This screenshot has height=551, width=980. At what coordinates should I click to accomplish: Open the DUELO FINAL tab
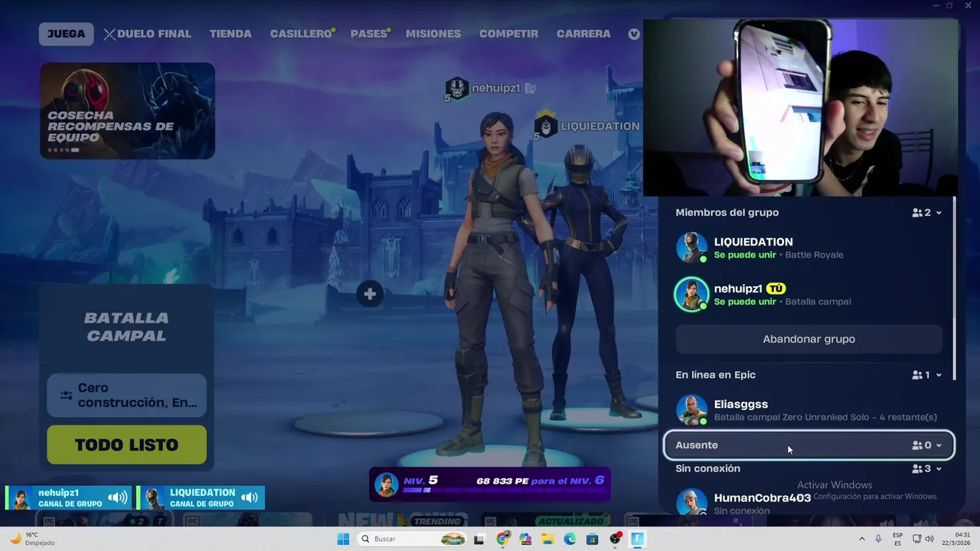click(x=147, y=34)
